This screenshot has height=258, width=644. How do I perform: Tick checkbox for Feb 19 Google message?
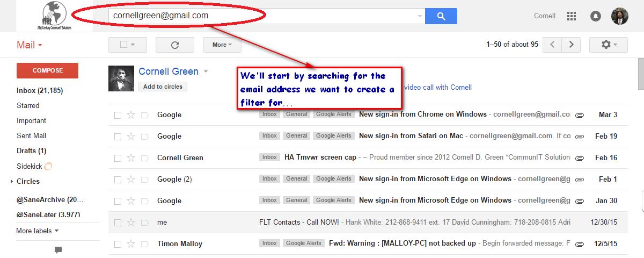[x=118, y=136]
